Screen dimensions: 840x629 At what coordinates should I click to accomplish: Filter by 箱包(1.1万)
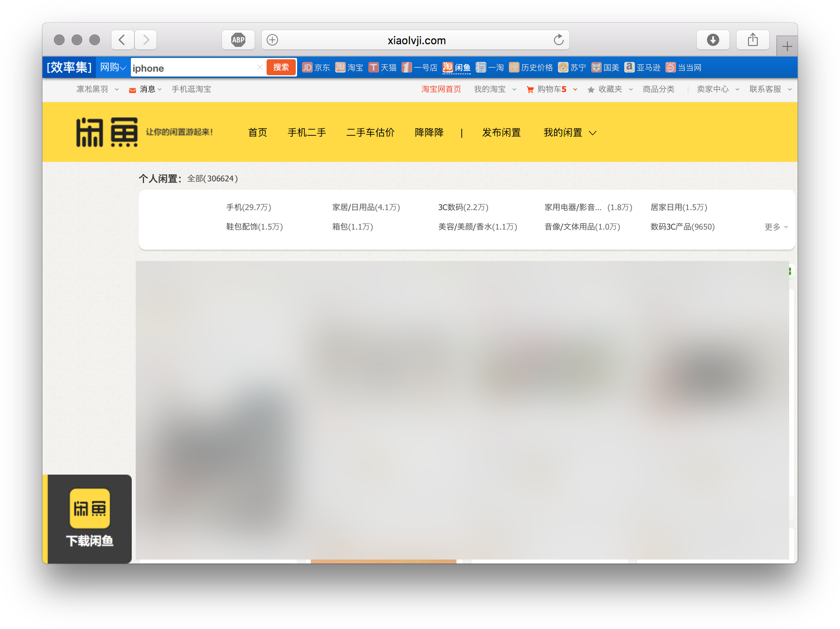(x=353, y=227)
